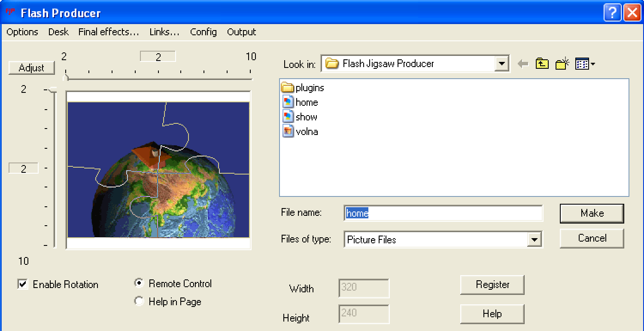Toggle Enable Rotation checkbox

[x=23, y=284]
